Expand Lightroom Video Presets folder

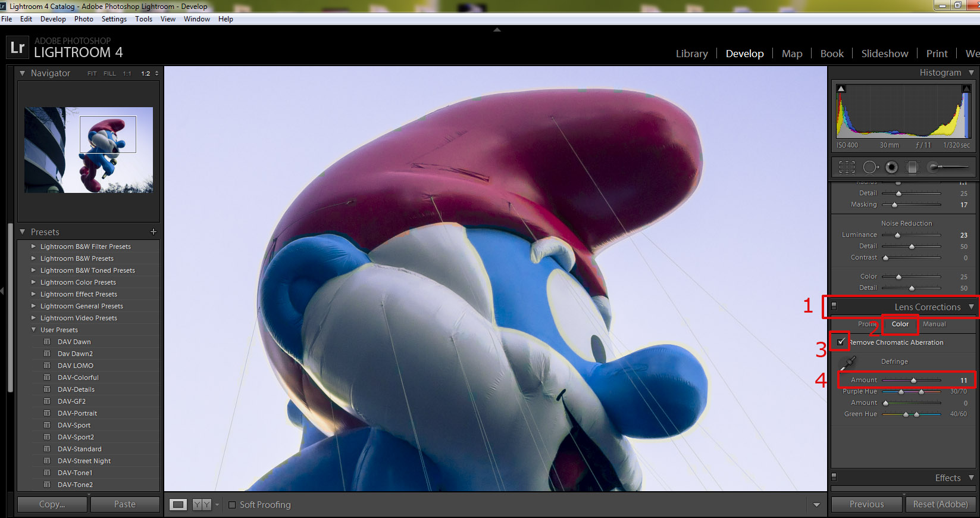(x=33, y=318)
